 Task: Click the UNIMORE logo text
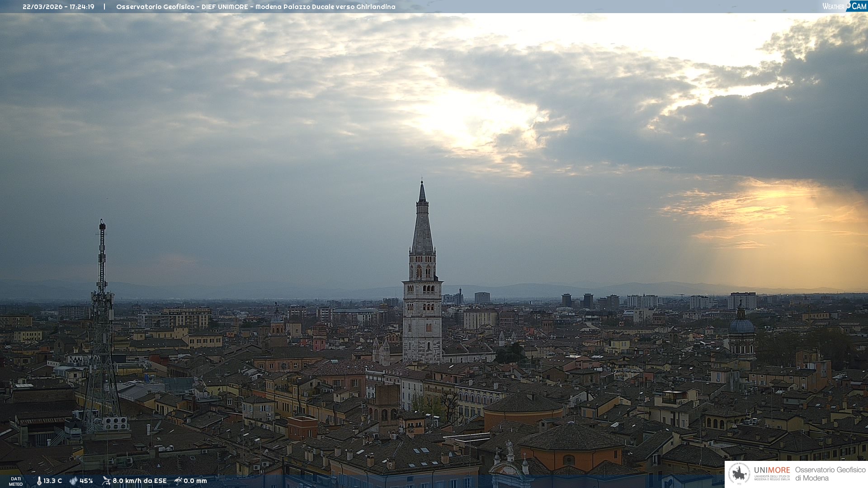772,470
